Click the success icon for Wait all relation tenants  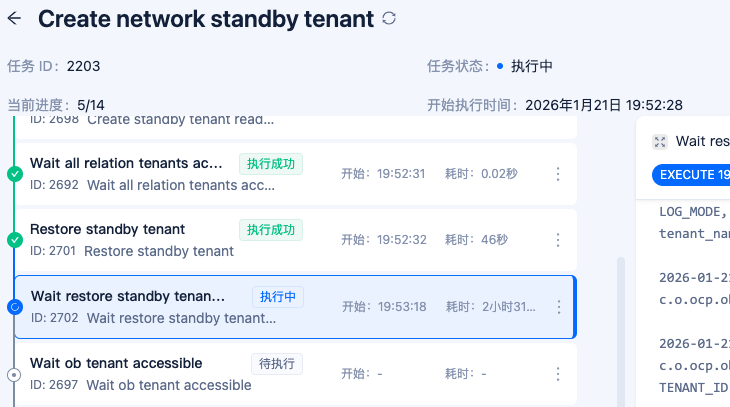[15, 174]
